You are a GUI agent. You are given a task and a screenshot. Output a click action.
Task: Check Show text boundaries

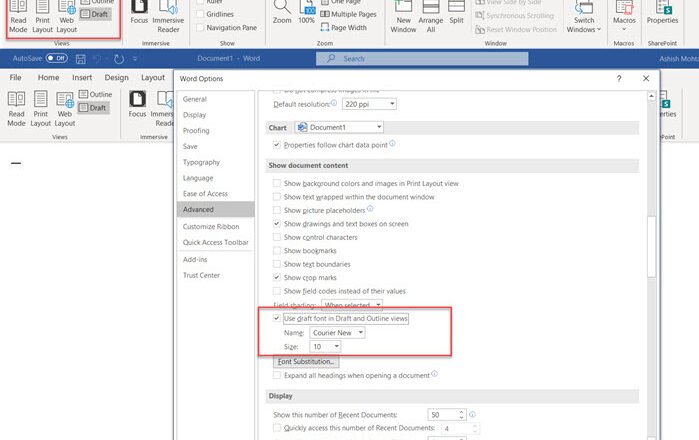point(276,264)
